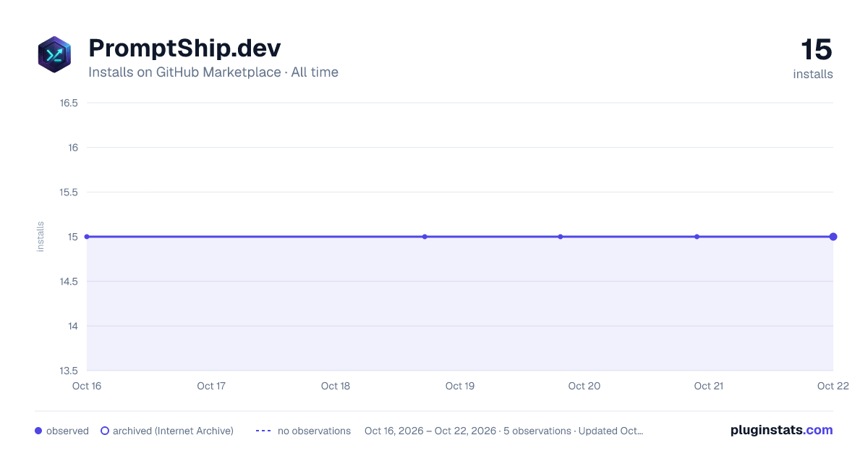Click the Oct 20 x-axis label

[x=584, y=386]
